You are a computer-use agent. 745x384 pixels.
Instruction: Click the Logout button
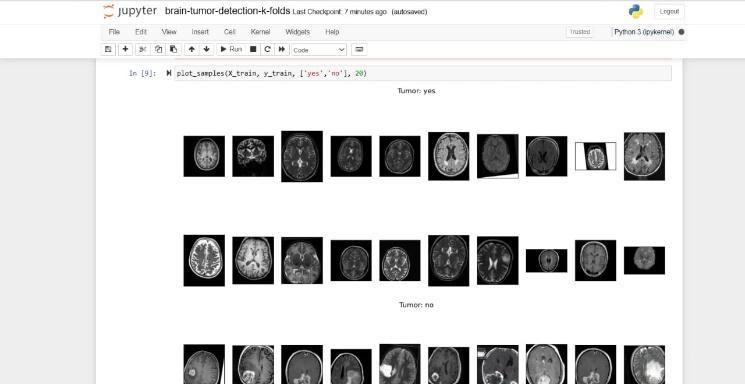(x=669, y=11)
